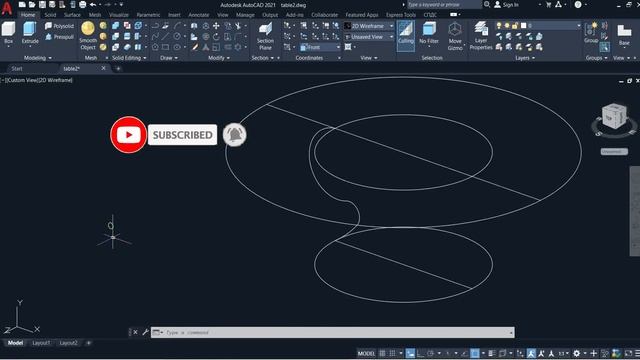640x360 pixels.
Task: Switch to the Solid ribbon tab
Action: point(50,15)
